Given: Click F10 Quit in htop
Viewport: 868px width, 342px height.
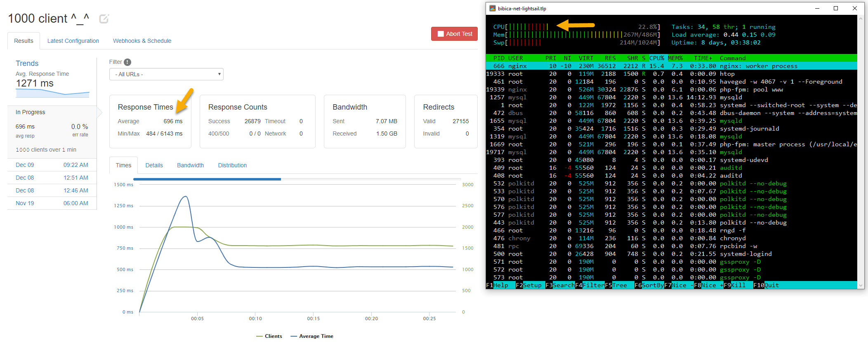Looking at the screenshot, I should pos(766,285).
